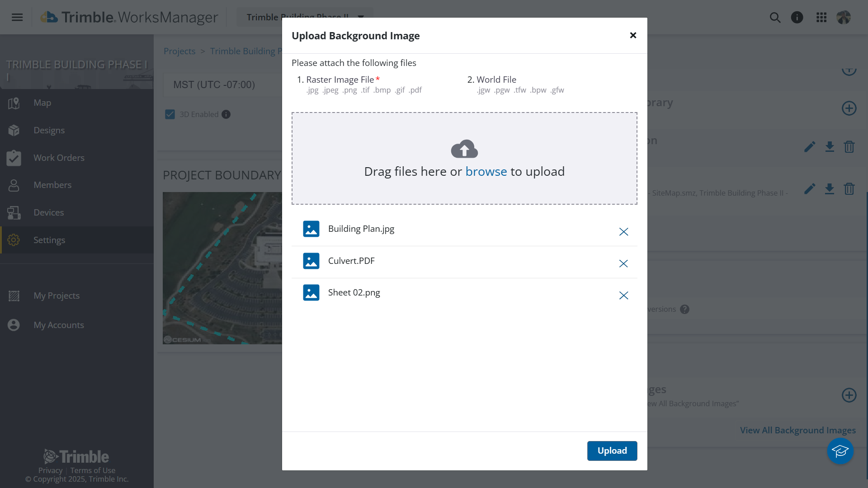Image resolution: width=868 pixels, height=488 pixels.
Task: Click the drag files drop zone area
Action: click(x=464, y=158)
